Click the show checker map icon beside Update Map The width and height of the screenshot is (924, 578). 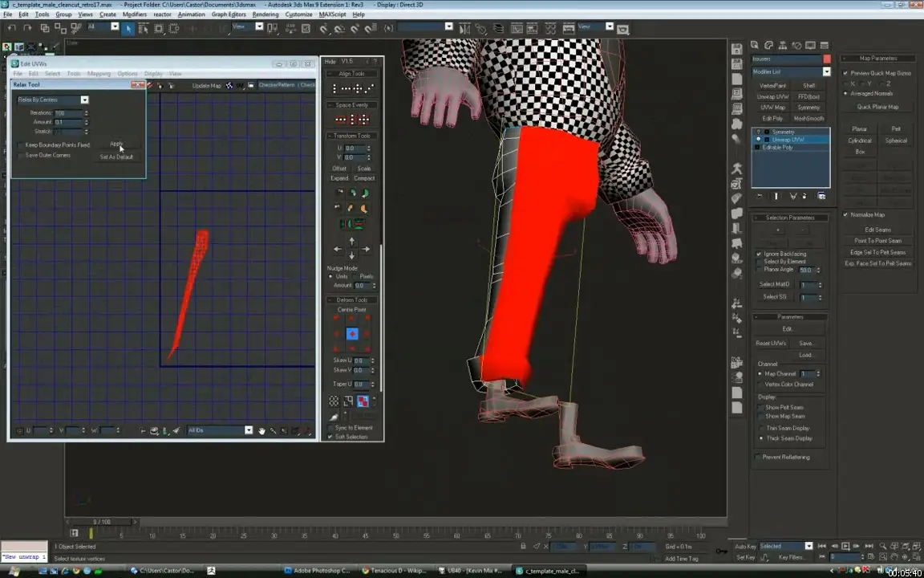[229, 85]
